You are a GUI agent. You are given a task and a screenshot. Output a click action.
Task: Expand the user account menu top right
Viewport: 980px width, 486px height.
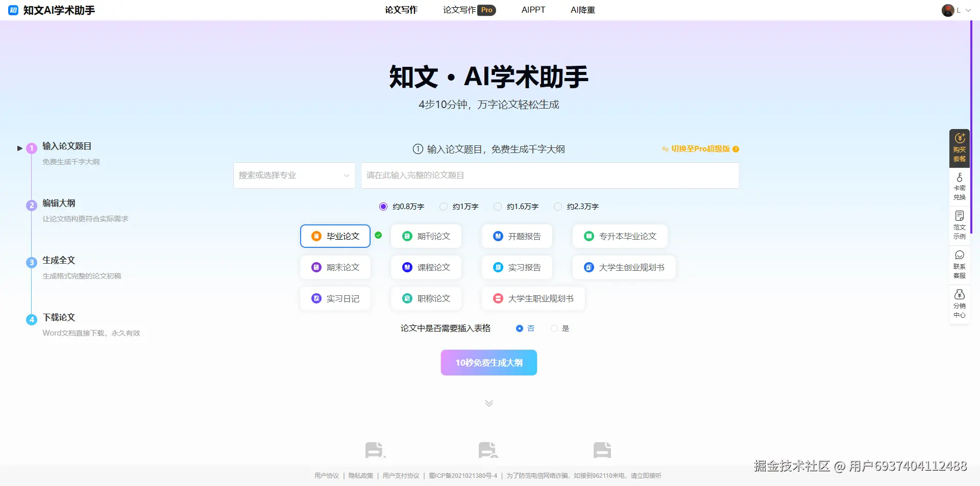pos(957,10)
